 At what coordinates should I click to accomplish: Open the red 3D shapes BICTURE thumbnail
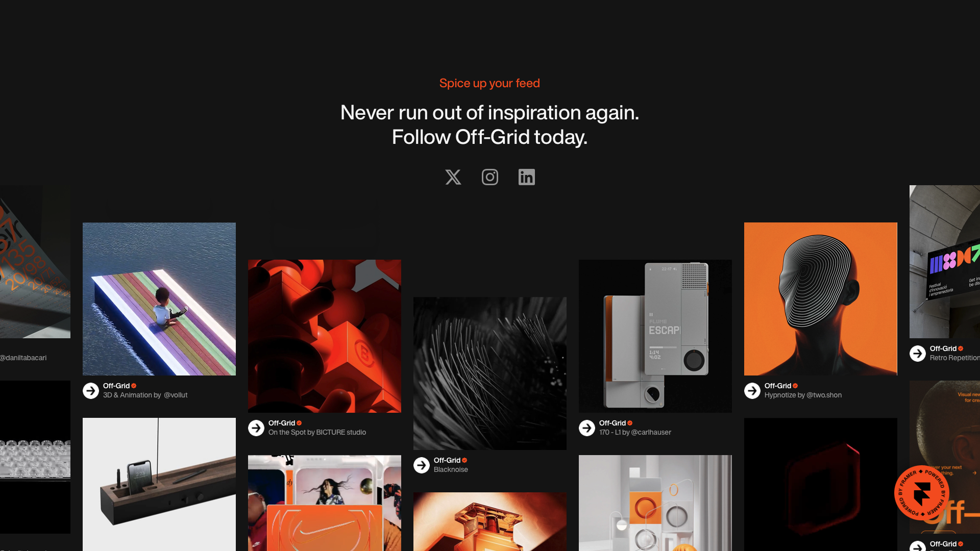(x=325, y=336)
